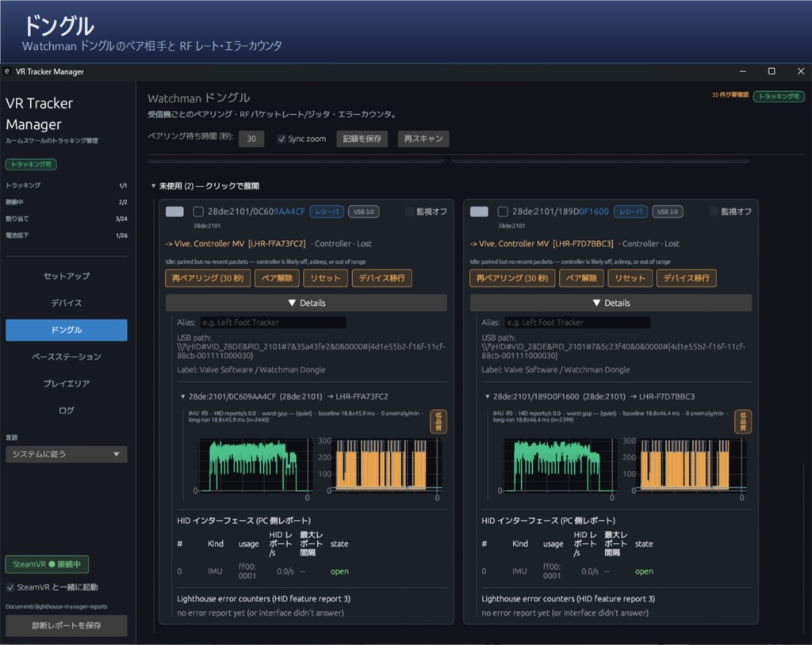812x645 pixels.
Task: Go to the デバイス sidebar page
Action: coord(67,303)
